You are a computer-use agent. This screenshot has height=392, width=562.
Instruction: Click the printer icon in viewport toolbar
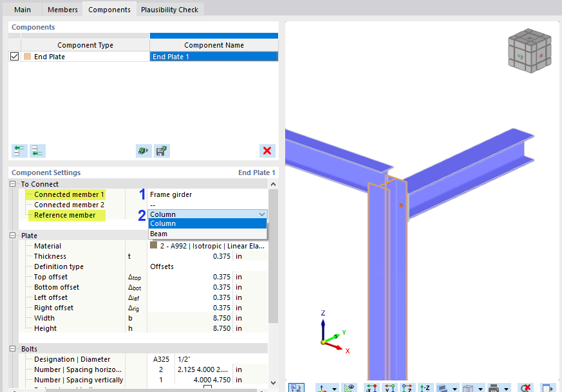494,388
